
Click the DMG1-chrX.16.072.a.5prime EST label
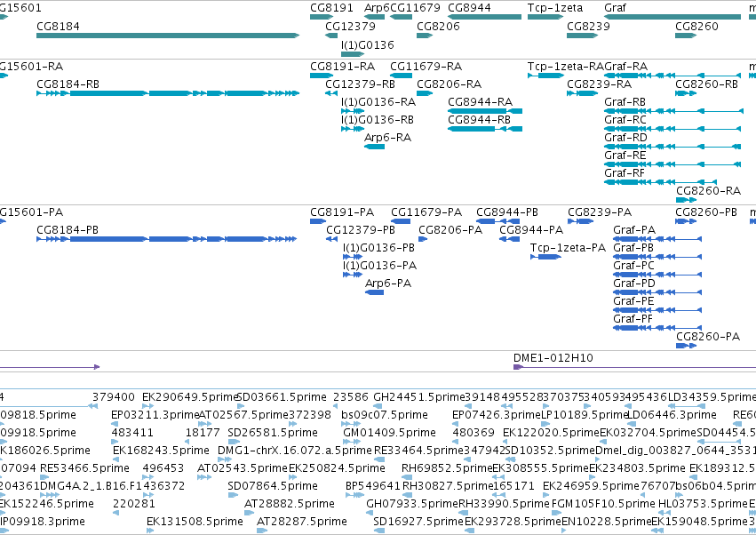295,450
